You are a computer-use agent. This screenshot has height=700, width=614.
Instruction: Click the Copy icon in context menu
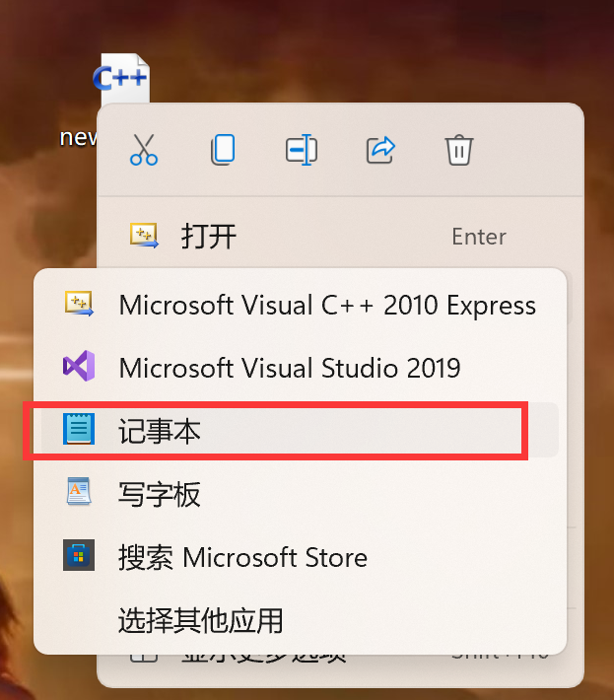[x=223, y=150]
